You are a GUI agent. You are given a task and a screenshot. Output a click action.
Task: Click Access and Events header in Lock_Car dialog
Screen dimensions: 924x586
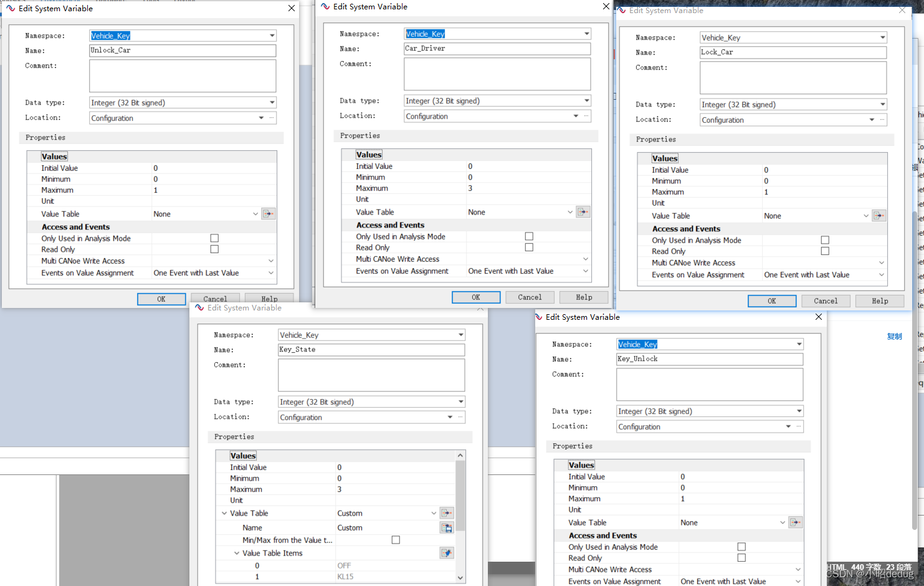pyautogui.click(x=686, y=229)
